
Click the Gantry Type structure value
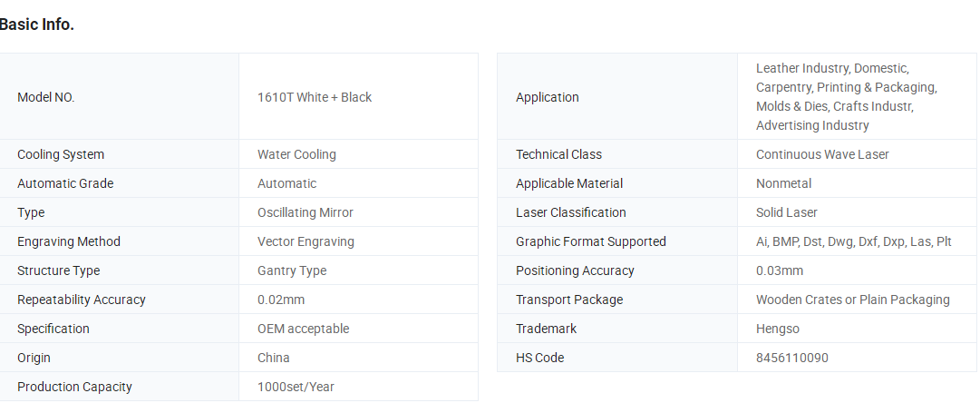292,270
